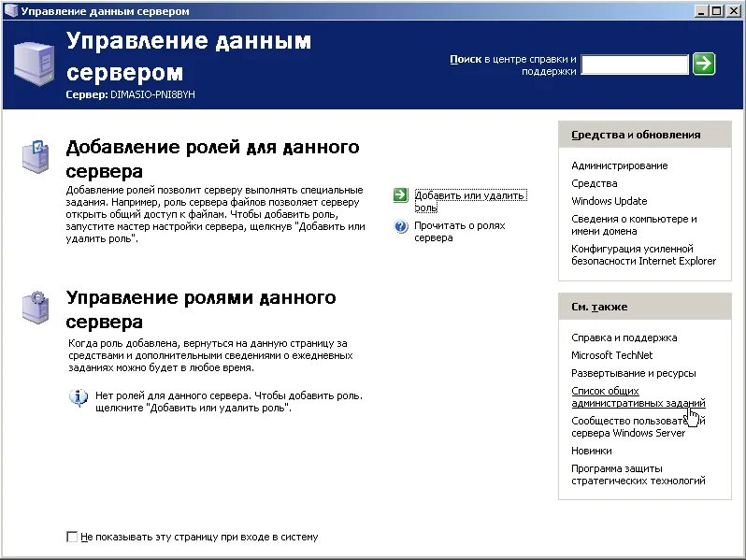The width and height of the screenshot is (746, 560).
Task: Click the server name 'DIMASIO-PNI8BYH'
Action: (x=152, y=94)
